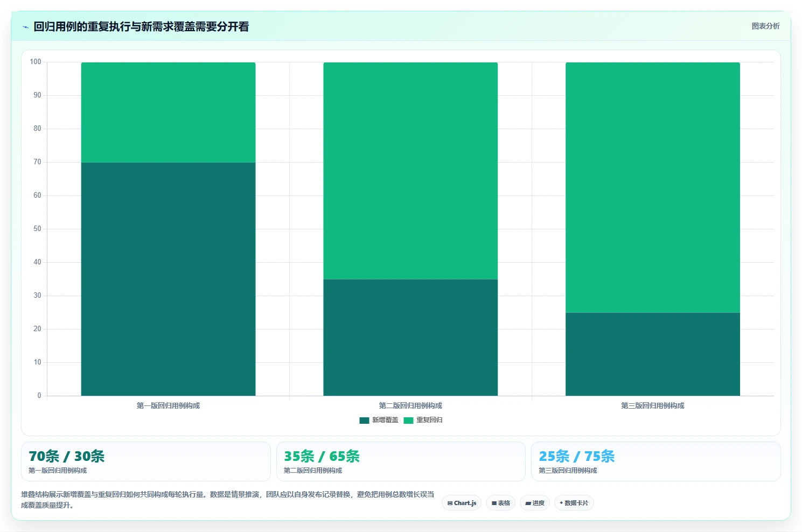The height and width of the screenshot is (532, 802).
Task: Click the title 回归用例的重复执行与新需求覆盖需要分开看
Action: point(141,26)
